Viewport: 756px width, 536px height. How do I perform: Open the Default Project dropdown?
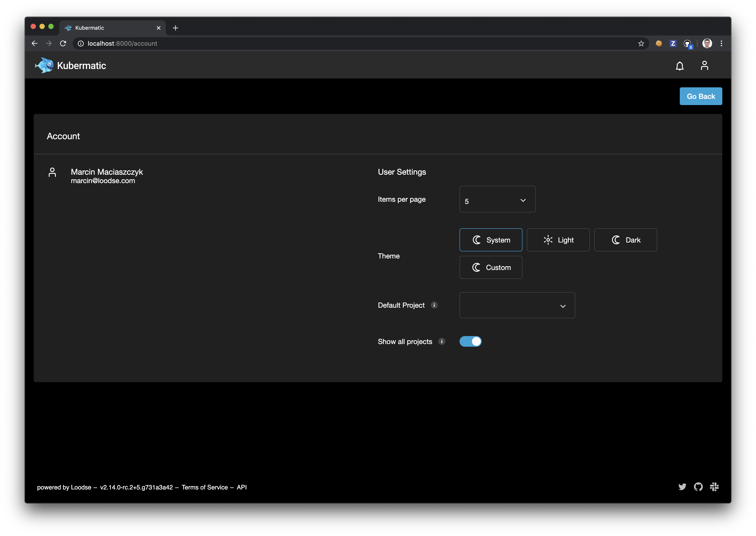click(517, 305)
